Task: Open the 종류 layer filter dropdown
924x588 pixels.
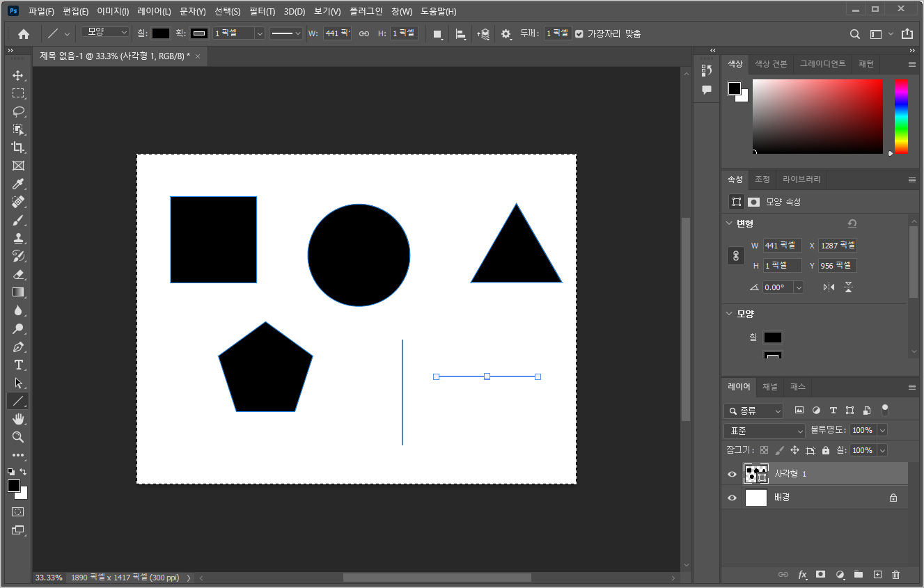Action: pos(753,411)
